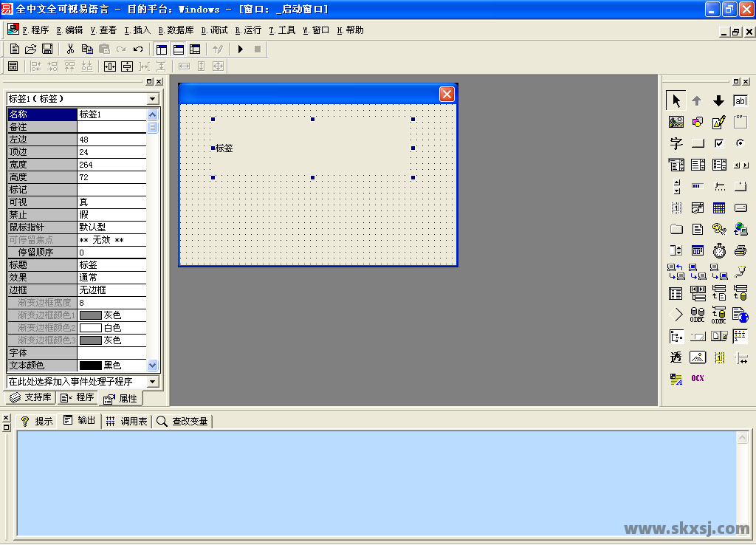Select the ODBC database component icon

click(698, 315)
